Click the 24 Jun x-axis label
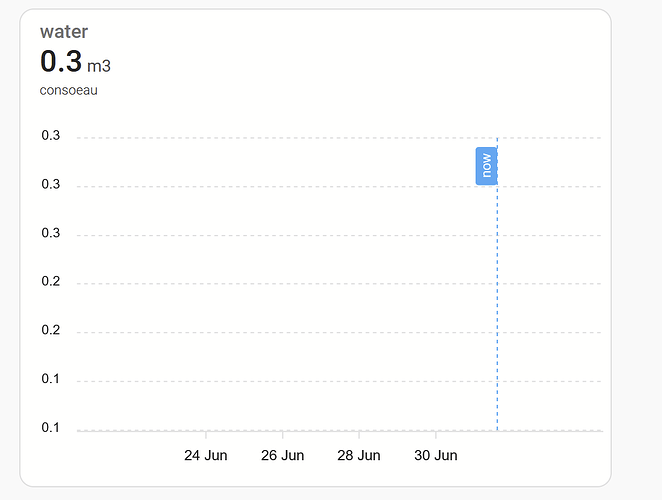This screenshot has width=662, height=500. coord(206,456)
